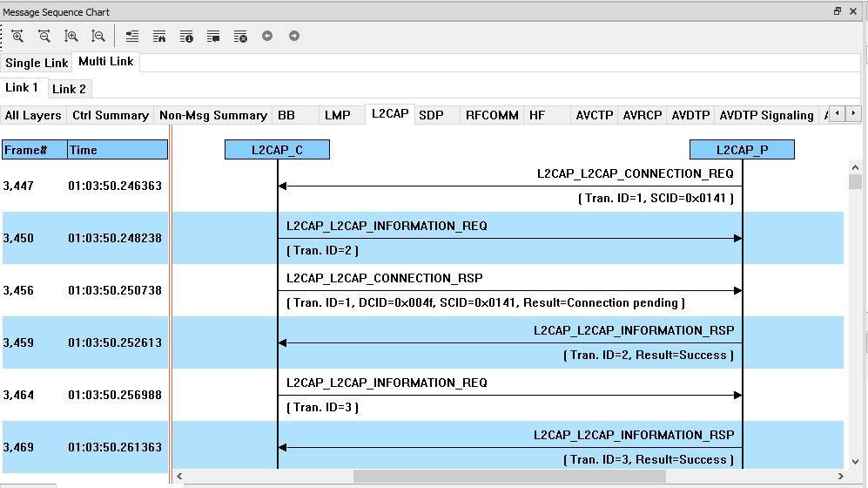Click vertical scrollbar up arrow
This screenshot has width=868, height=488.
[855, 167]
